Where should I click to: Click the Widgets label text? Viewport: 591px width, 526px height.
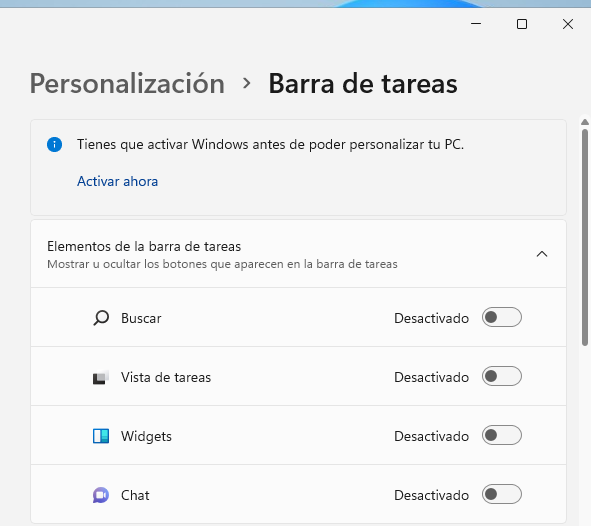click(146, 436)
